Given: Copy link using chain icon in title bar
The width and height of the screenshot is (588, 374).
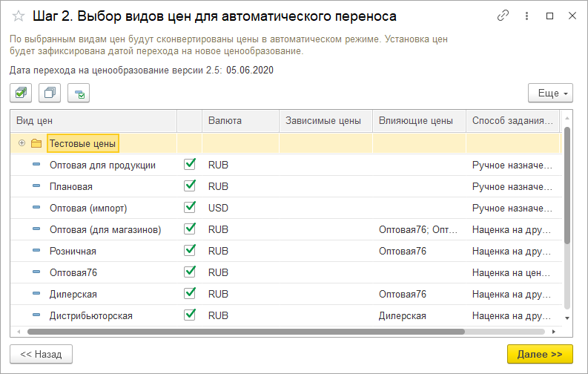Looking at the screenshot, I should click(x=503, y=16).
